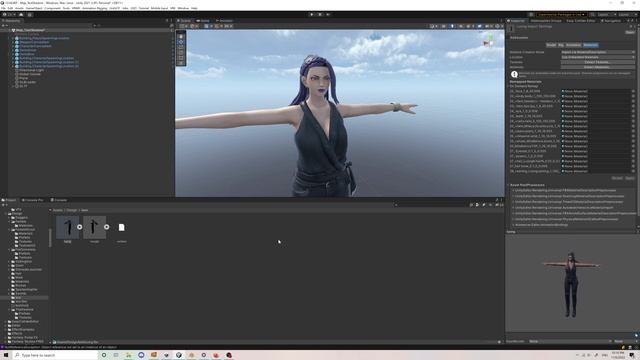
Task: Switch to the Navigation tab
Action: [x=611, y=21]
